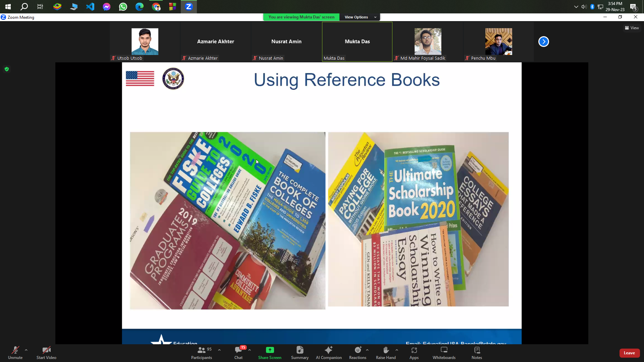
Task: Expand the caret next to Participants
Action: point(219,350)
